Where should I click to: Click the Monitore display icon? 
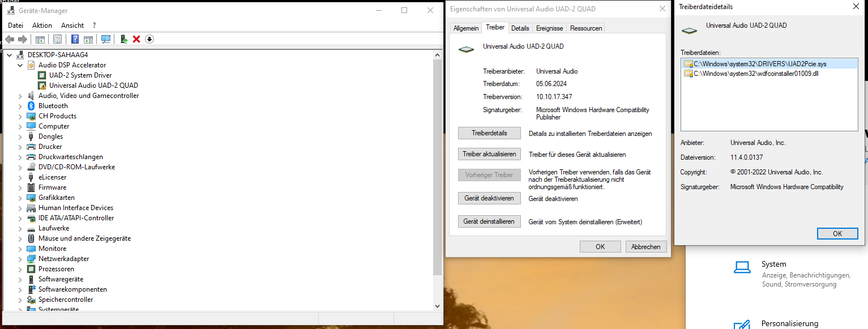click(x=32, y=249)
